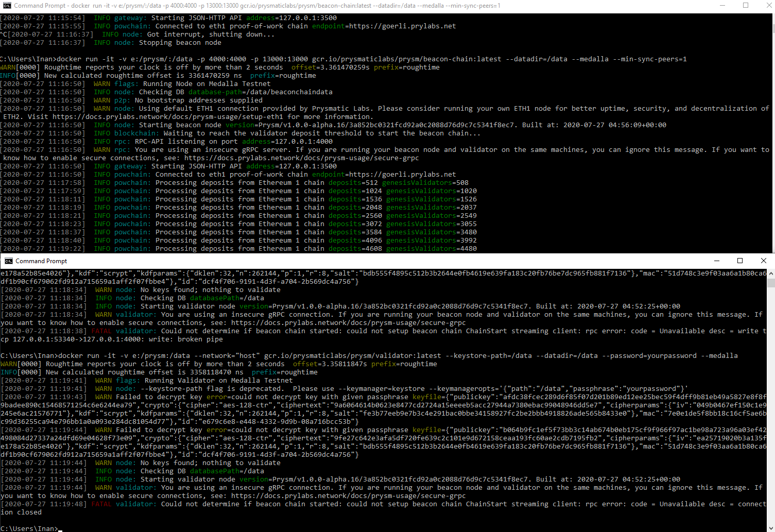The image size is (775, 532).
Task: Minimize the upper docker run window
Action: [722, 5]
